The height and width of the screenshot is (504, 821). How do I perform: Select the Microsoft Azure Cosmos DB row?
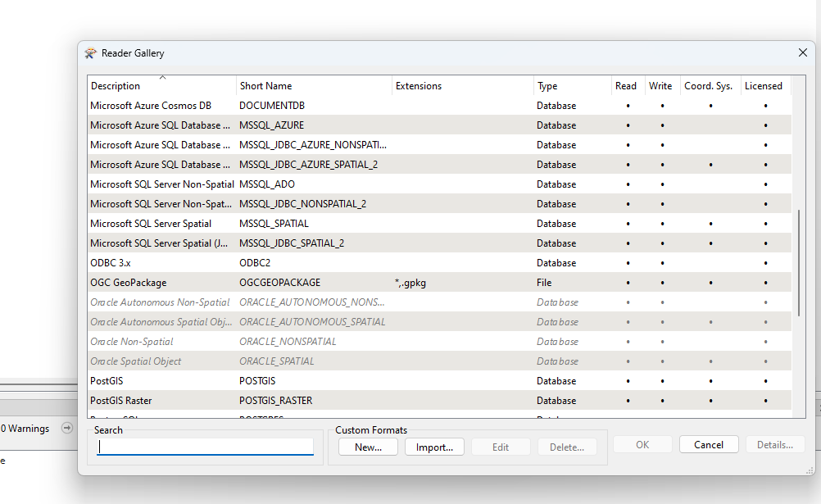click(439, 105)
